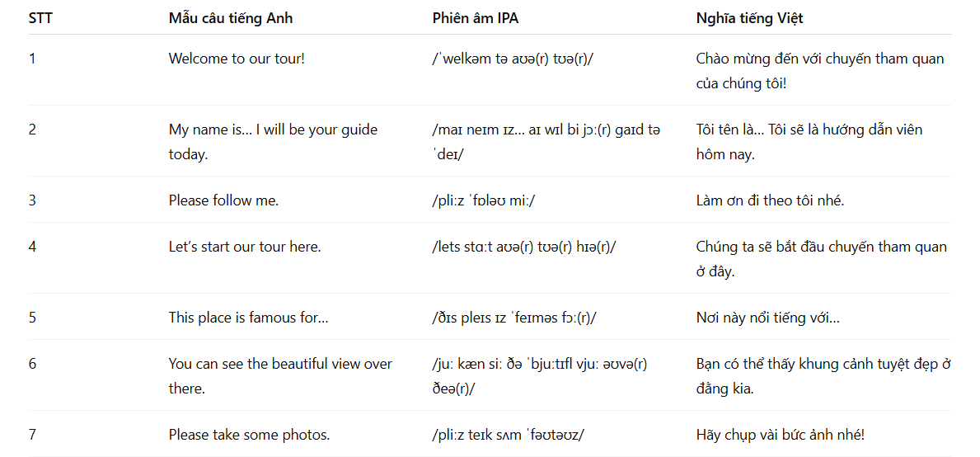Select the sentence Please take some photos.
980x457 pixels.
[x=240, y=435]
